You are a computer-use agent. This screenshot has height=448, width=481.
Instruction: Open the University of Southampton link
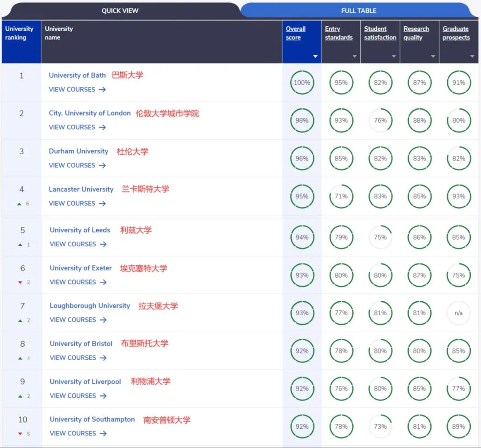[92, 419]
